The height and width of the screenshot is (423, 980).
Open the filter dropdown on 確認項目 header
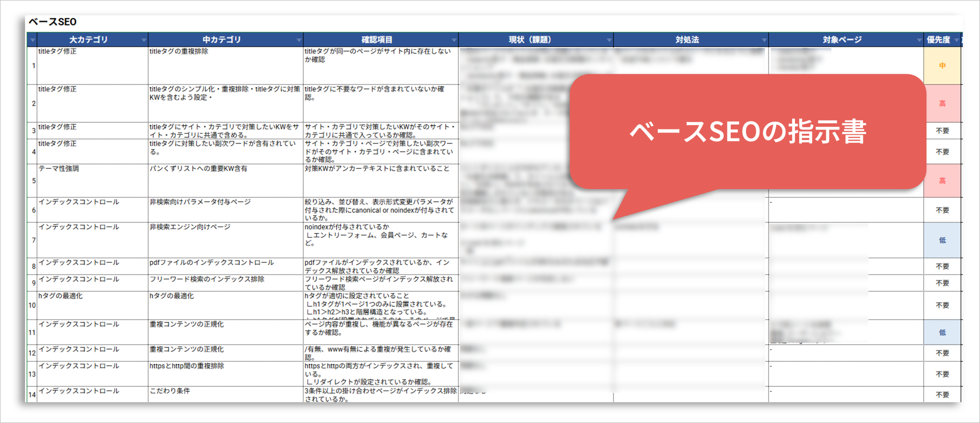(x=454, y=40)
